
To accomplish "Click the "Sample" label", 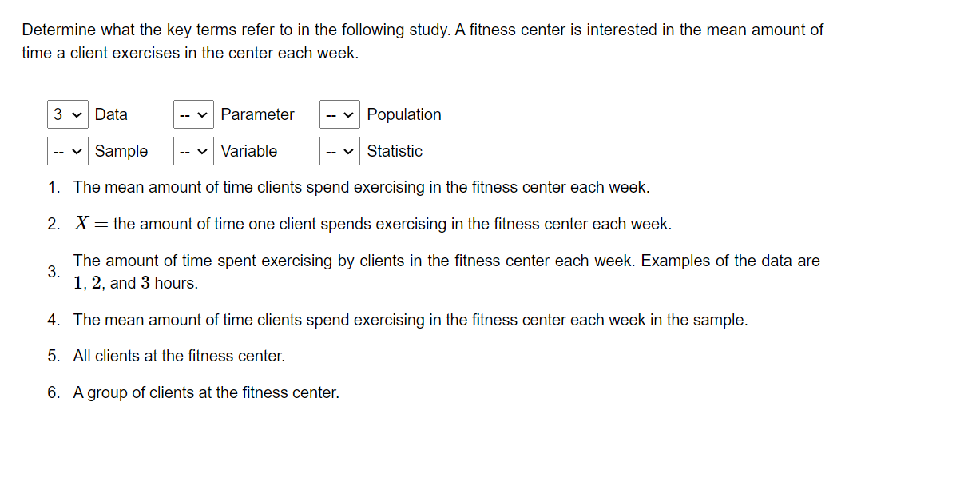I will 121,151.
